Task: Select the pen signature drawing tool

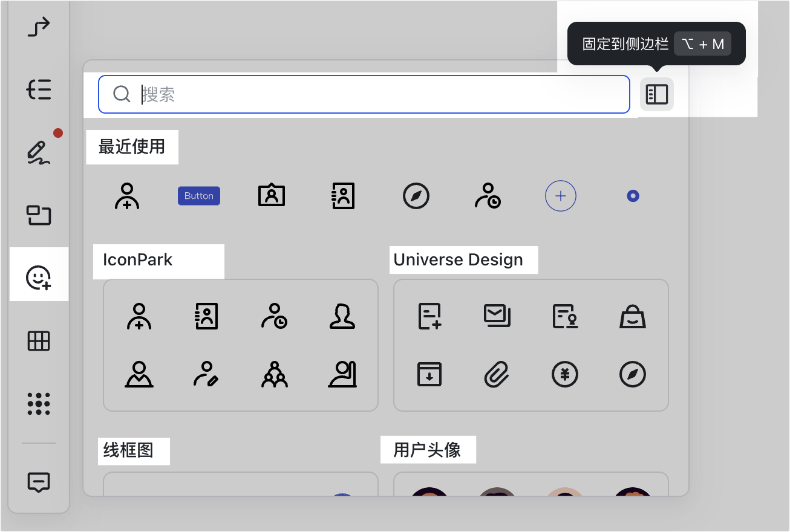Action: 39,152
